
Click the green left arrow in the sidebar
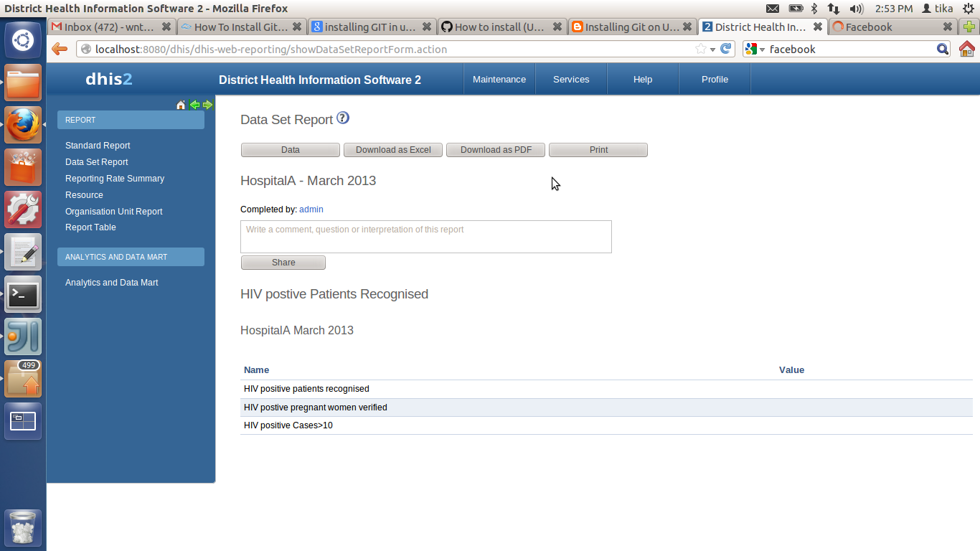pos(194,105)
